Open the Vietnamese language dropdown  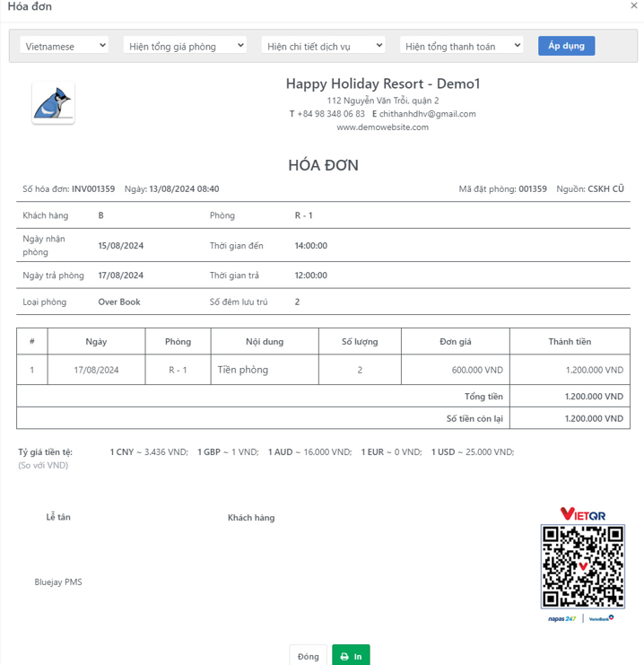coord(64,46)
